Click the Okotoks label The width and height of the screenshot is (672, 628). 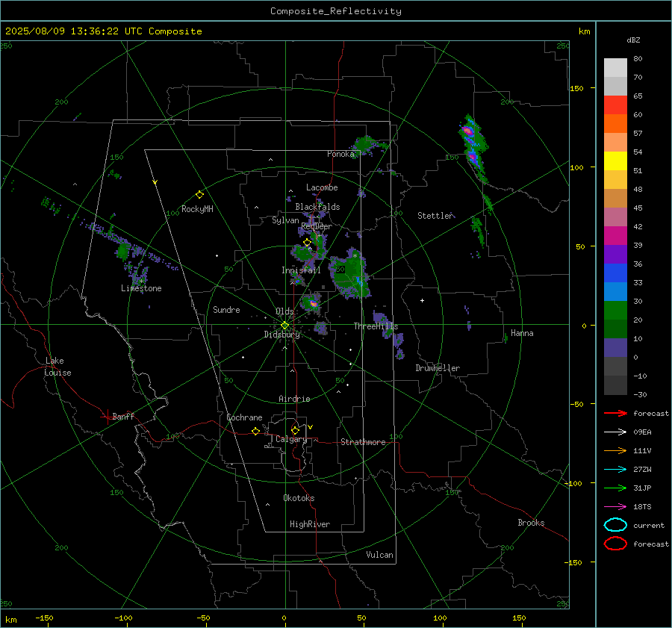[x=299, y=498]
